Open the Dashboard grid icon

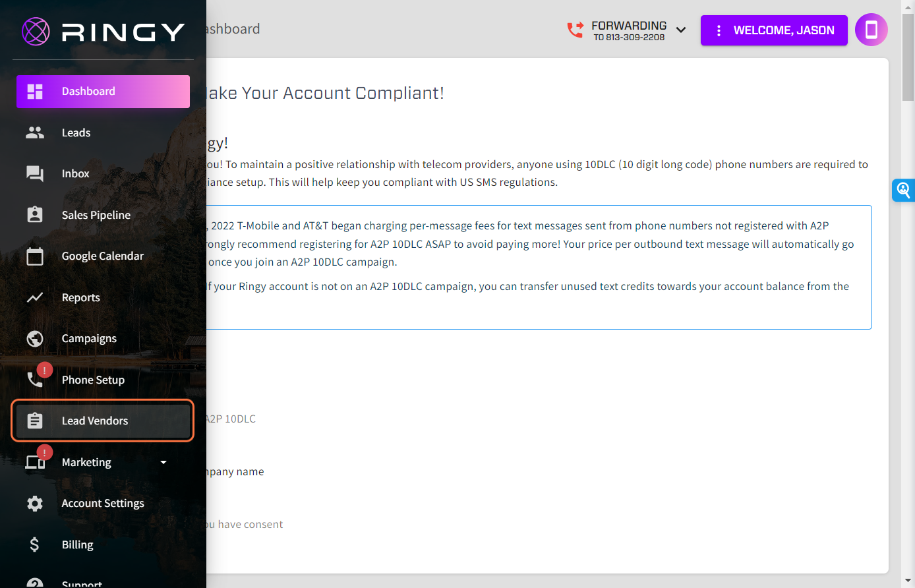35,92
